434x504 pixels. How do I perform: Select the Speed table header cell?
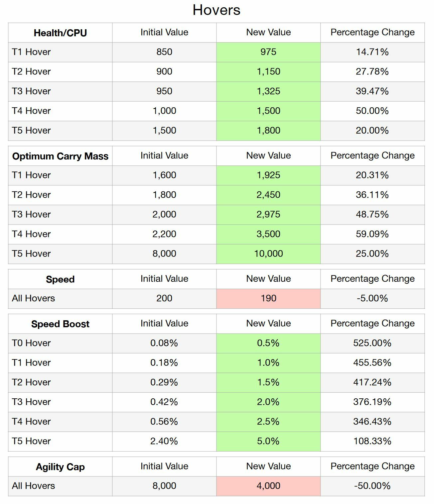coord(60,279)
